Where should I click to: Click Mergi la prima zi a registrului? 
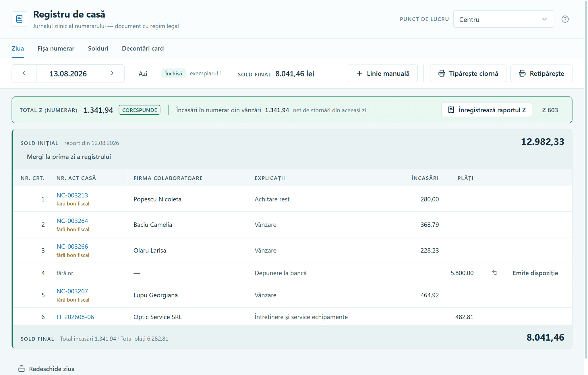pos(69,157)
